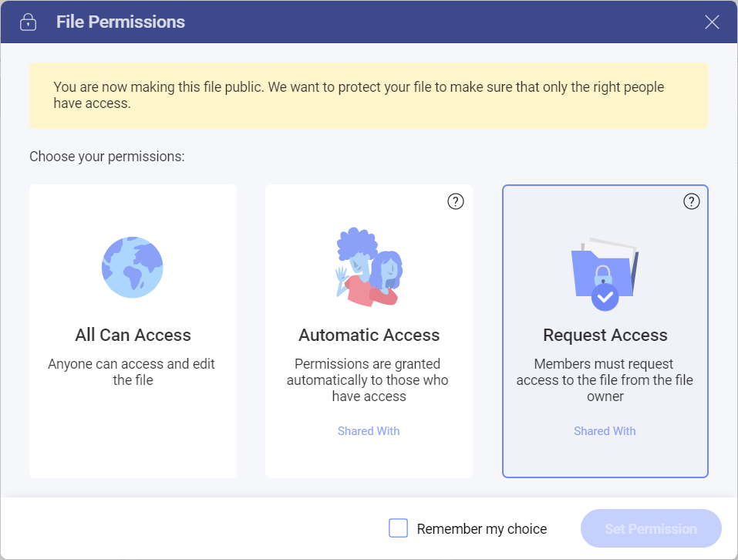Open Shared With under Request Access
This screenshot has width=738, height=560.
point(605,430)
